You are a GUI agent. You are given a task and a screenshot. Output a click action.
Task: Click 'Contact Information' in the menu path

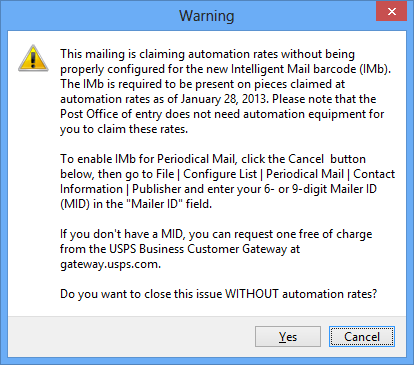coord(374,174)
